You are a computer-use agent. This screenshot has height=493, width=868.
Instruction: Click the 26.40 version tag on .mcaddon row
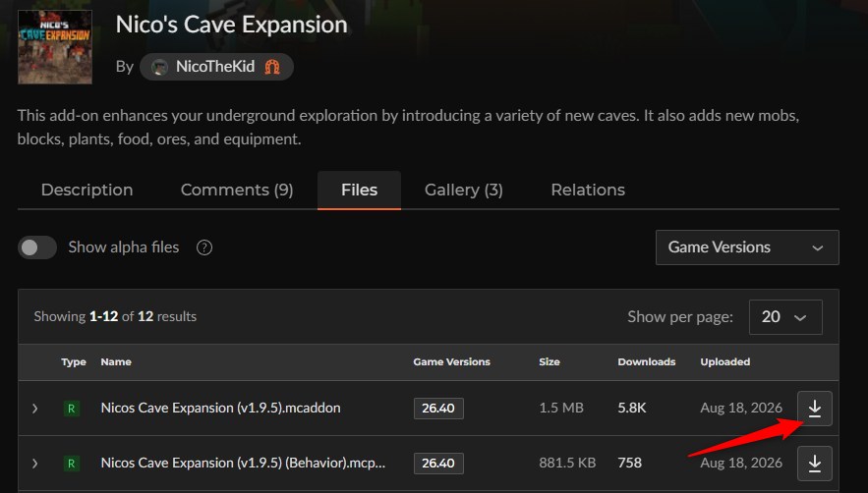(x=438, y=409)
